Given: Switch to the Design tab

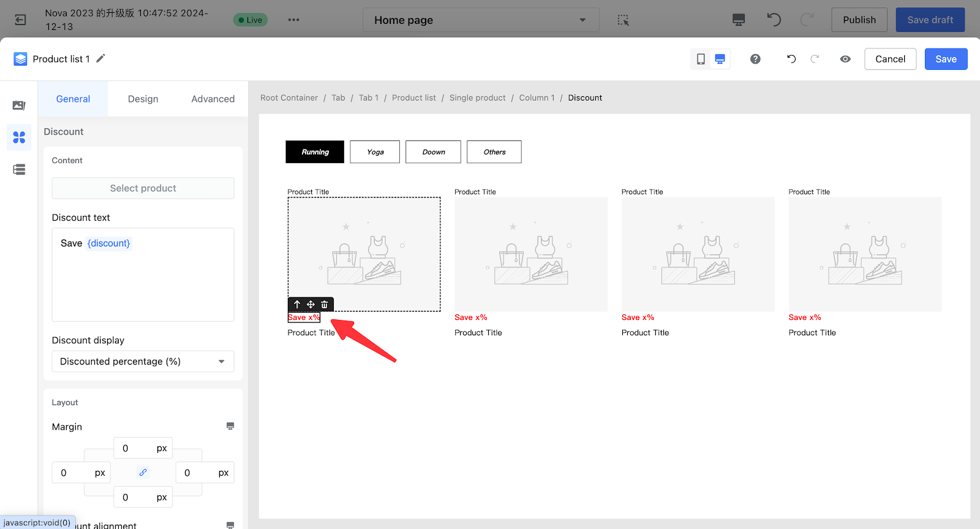Looking at the screenshot, I should click(x=143, y=99).
